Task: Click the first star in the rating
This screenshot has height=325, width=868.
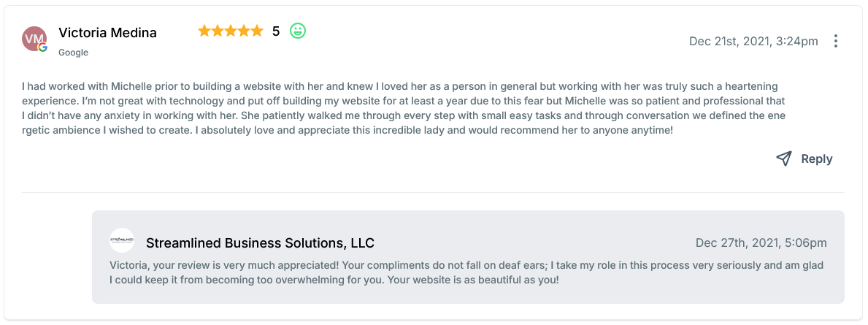Action: (204, 31)
